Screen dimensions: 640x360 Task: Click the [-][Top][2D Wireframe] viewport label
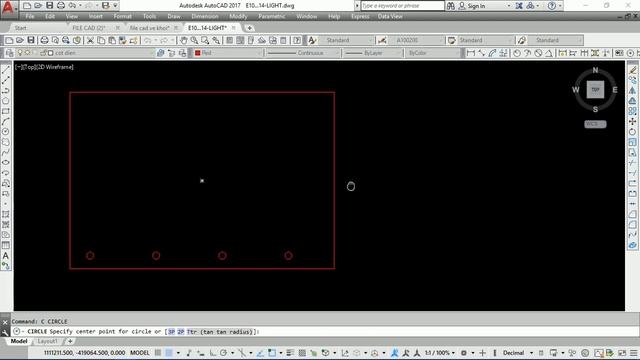click(x=44, y=67)
